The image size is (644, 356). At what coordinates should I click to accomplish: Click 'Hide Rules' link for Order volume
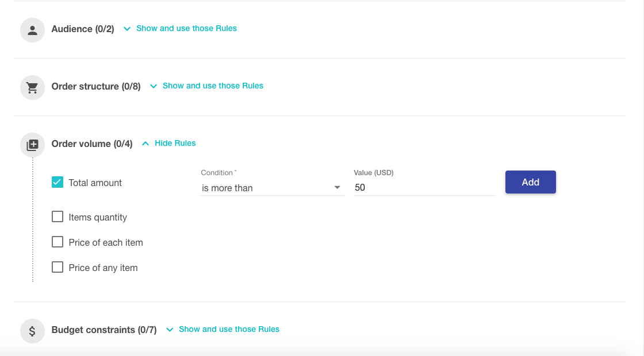[x=175, y=143]
